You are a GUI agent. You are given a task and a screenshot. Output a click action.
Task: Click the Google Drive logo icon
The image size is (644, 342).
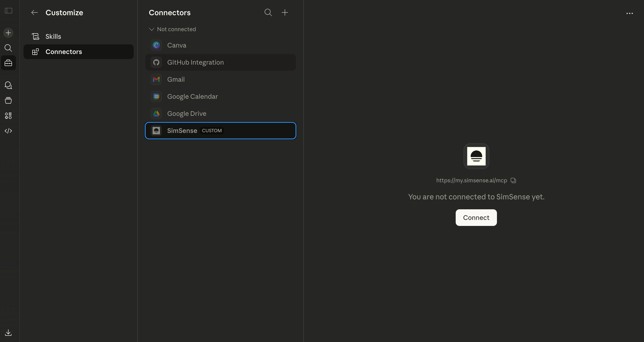156,113
